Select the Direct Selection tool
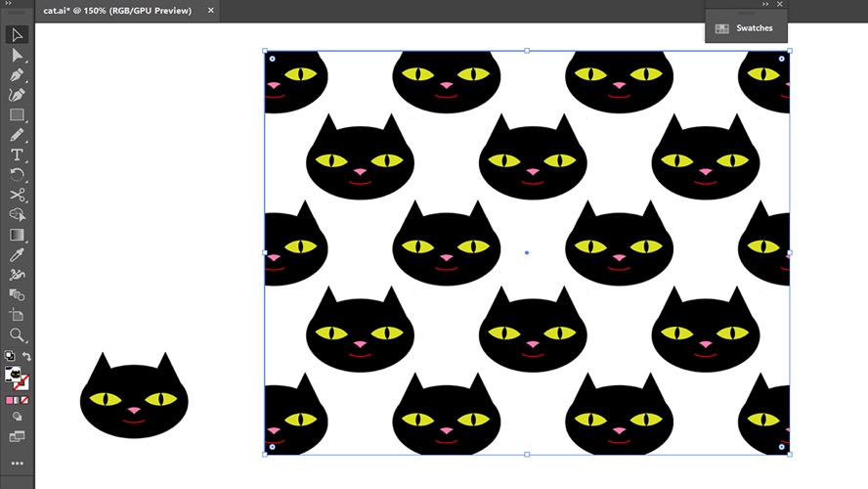868x489 pixels. 18,55
